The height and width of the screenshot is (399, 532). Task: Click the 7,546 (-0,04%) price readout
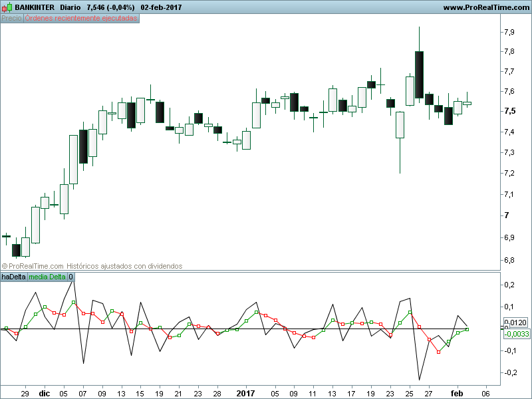click(x=110, y=7)
